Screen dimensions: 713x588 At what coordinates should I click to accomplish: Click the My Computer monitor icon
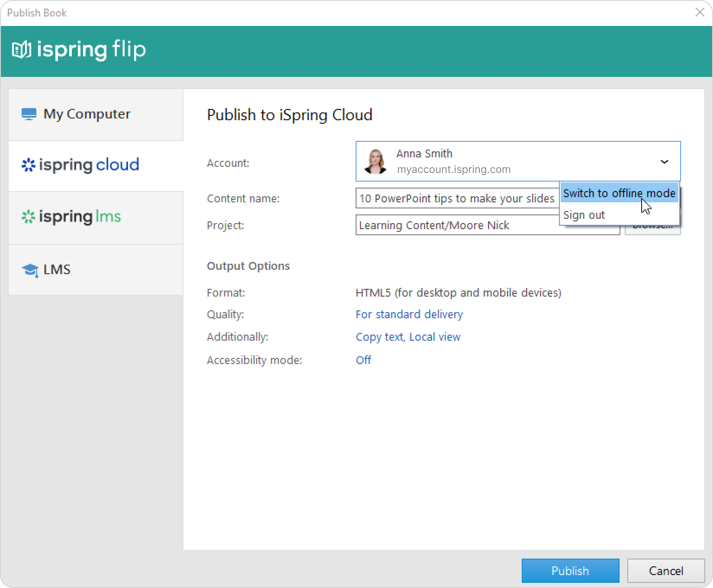29,114
